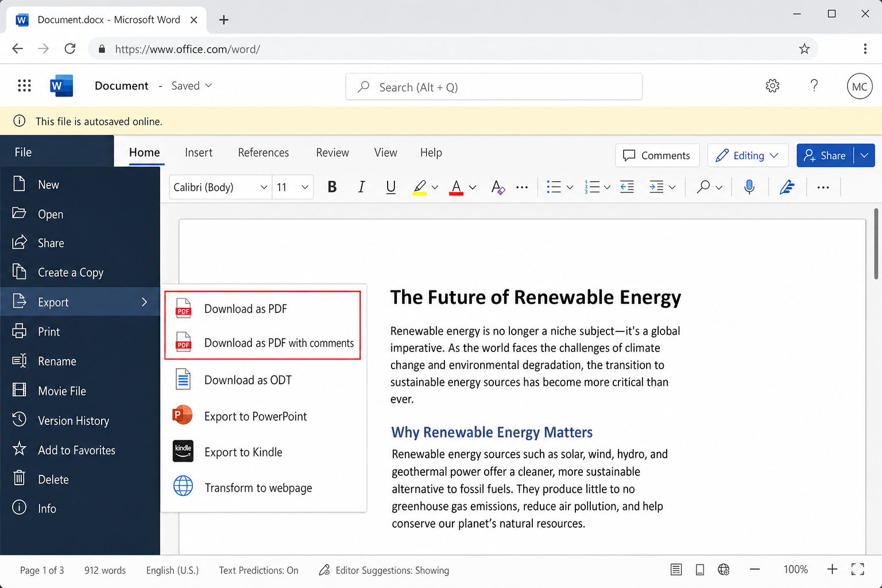Clear formatting with eraser A icon
This screenshot has width=882, height=588.
tap(498, 187)
